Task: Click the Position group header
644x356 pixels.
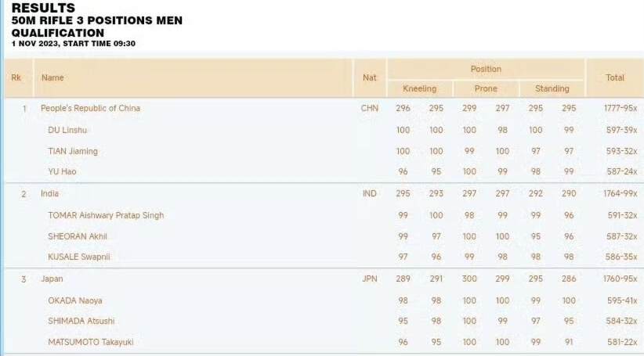Action: [486, 69]
